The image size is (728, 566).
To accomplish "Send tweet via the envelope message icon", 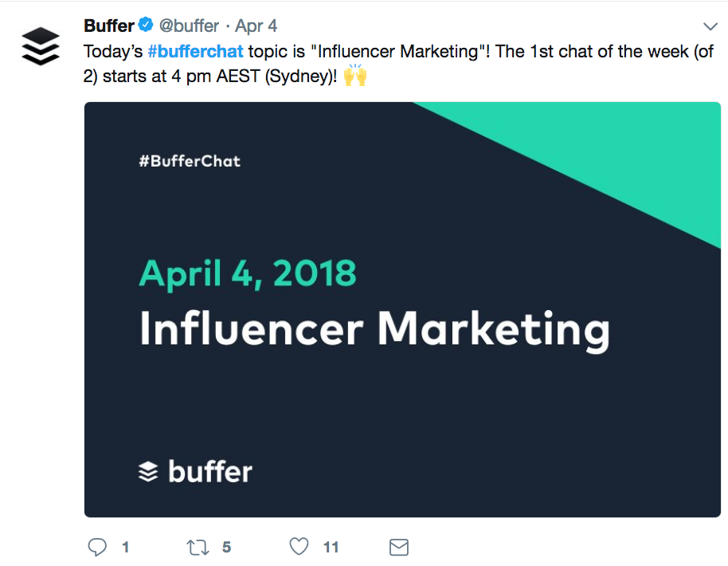I will pyautogui.click(x=398, y=547).
